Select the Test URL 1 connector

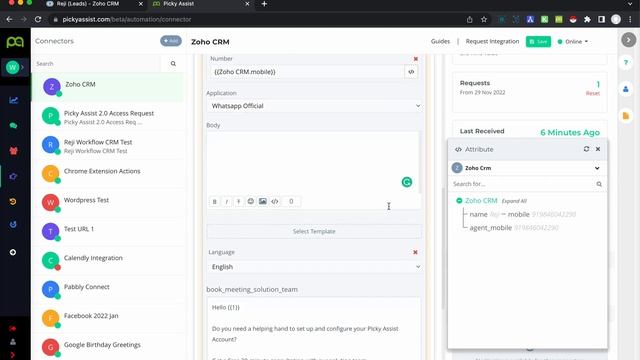109,232
